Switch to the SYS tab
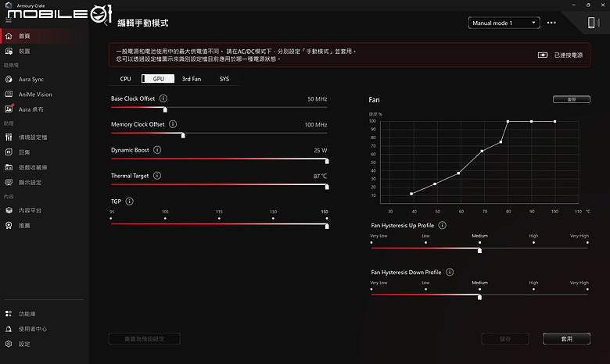610x364 pixels. [x=224, y=79]
